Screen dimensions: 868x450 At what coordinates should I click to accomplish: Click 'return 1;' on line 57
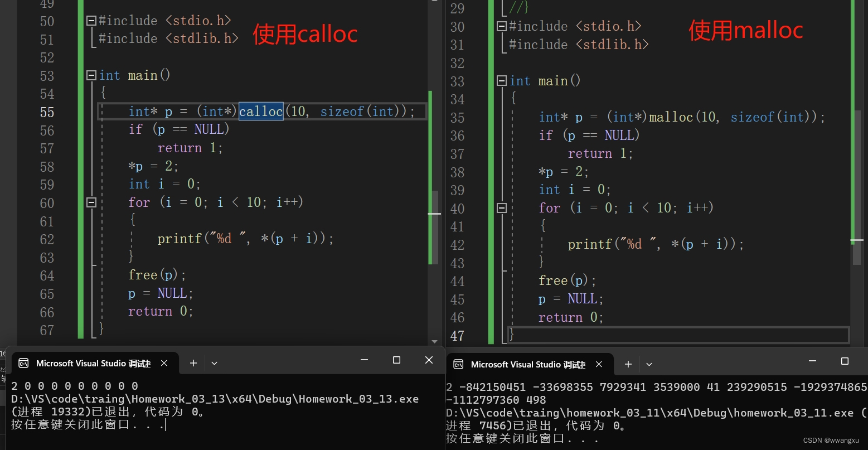[x=190, y=148]
